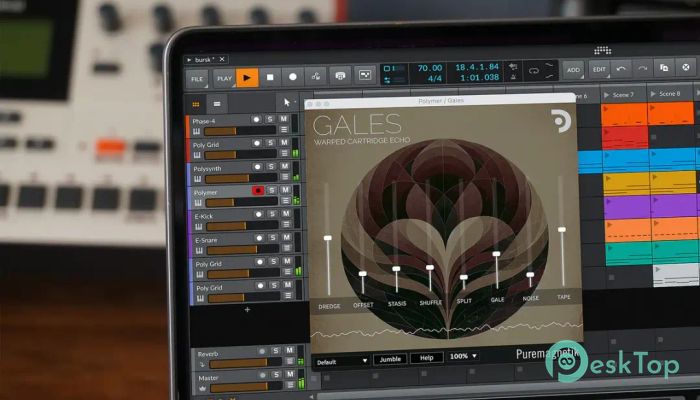
Task: Click the automation follow icon in transport
Action: 365,75
